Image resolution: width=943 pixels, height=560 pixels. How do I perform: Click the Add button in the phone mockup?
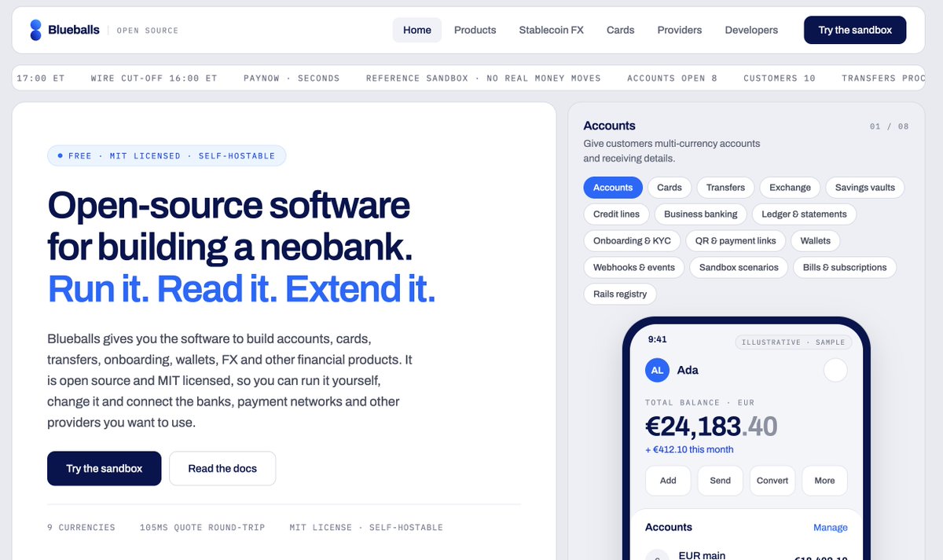(x=668, y=481)
